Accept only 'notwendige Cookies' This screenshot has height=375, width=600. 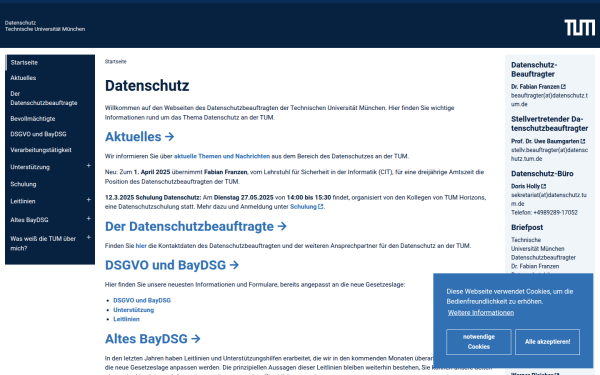[x=479, y=342]
